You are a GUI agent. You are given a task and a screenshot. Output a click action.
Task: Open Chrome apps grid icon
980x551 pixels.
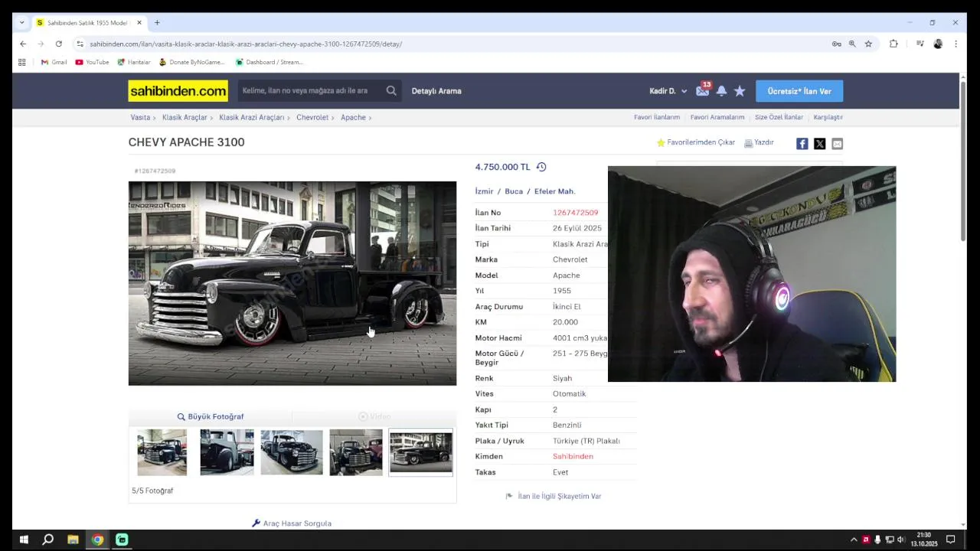22,62
